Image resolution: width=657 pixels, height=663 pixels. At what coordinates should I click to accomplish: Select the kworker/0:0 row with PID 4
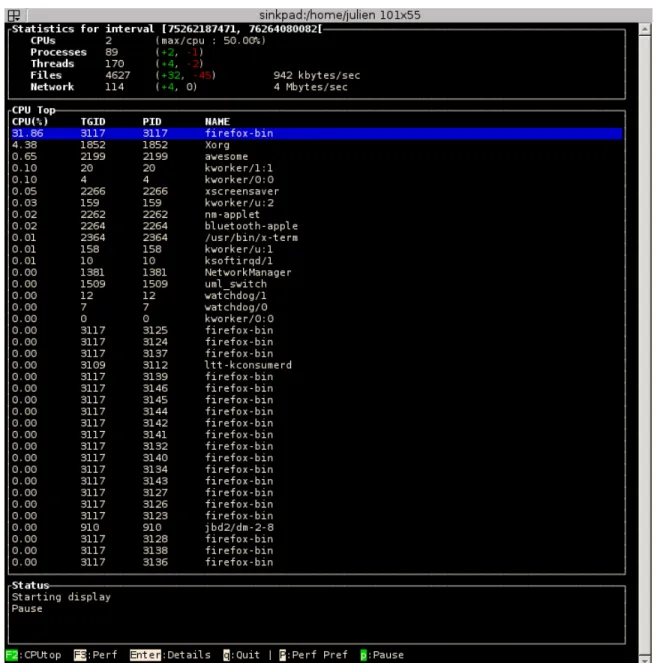(317, 180)
